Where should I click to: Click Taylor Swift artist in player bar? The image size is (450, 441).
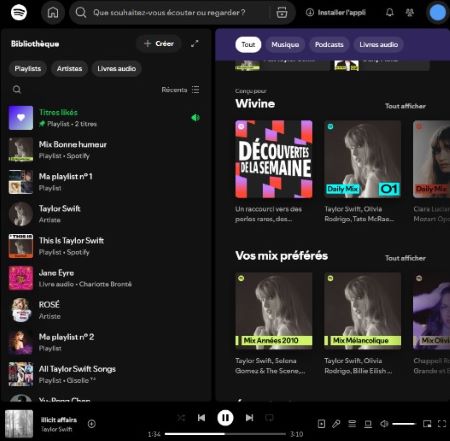tap(56, 429)
